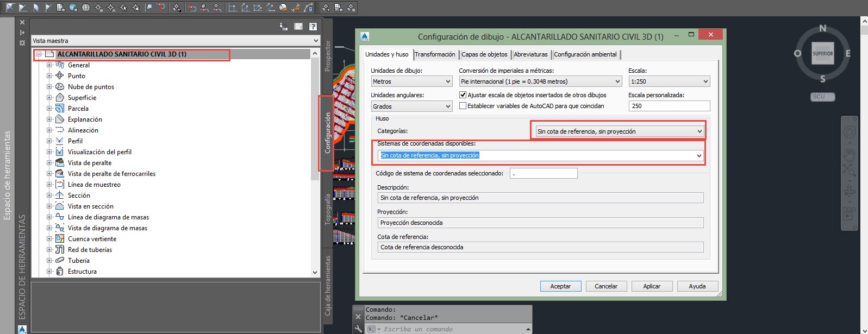Select the 'Vista de peralte de ferrocarriles' item
Screen dimensions: 868x334
click(x=111, y=174)
